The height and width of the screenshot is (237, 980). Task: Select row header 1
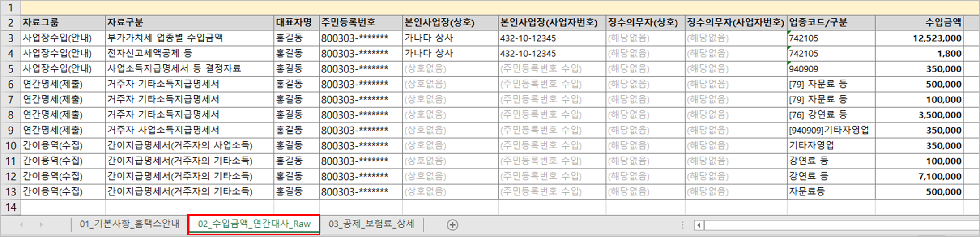click(x=10, y=8)
